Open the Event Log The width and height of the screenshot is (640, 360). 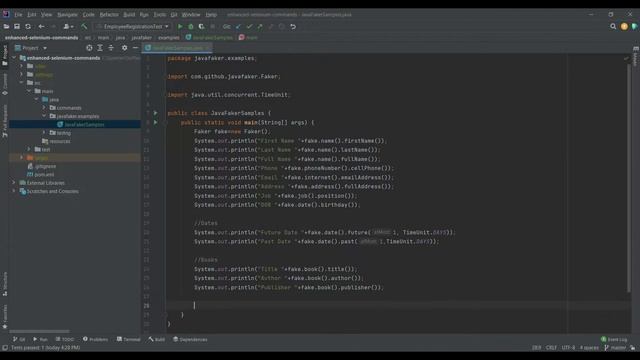tap(614, 339)
